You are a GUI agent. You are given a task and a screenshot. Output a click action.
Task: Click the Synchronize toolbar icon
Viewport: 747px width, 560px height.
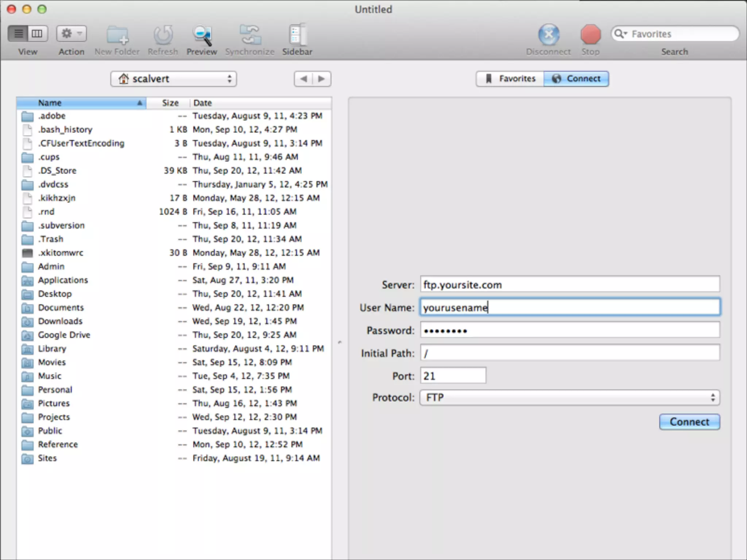tap(249, 35)
